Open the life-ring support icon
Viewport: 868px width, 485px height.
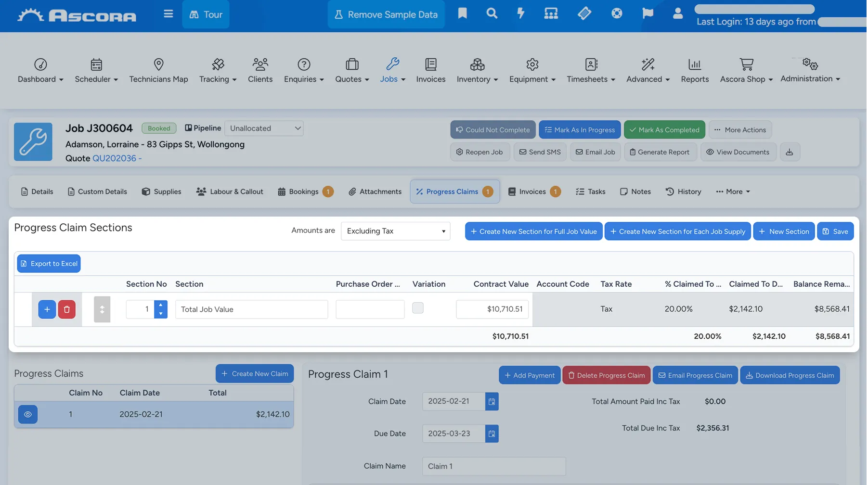(617, 13)
